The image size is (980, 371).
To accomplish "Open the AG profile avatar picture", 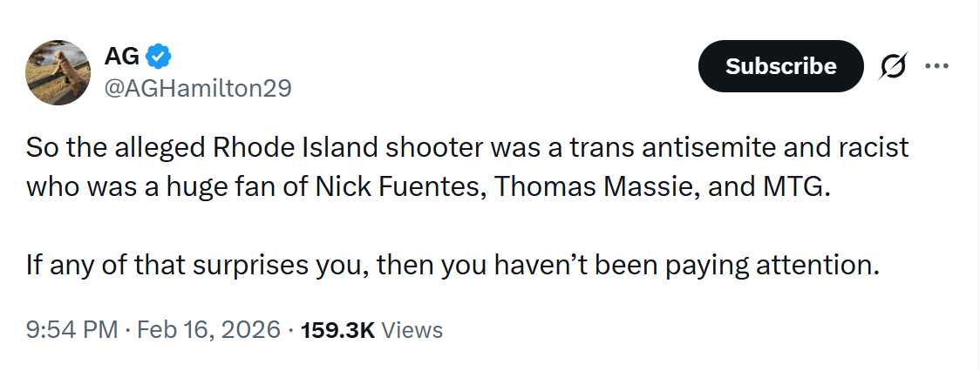I will tap(58, 72).
